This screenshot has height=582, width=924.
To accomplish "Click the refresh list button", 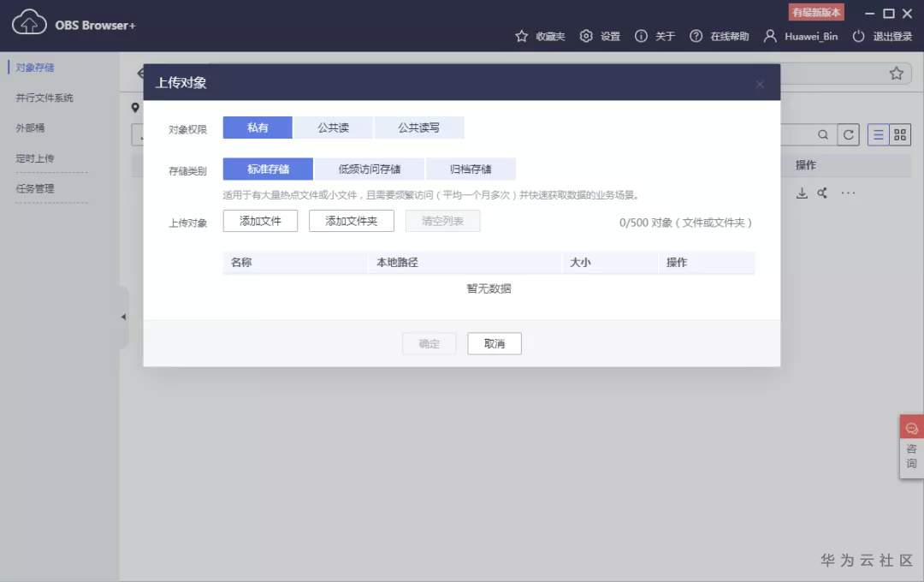I will coord(848,135).
